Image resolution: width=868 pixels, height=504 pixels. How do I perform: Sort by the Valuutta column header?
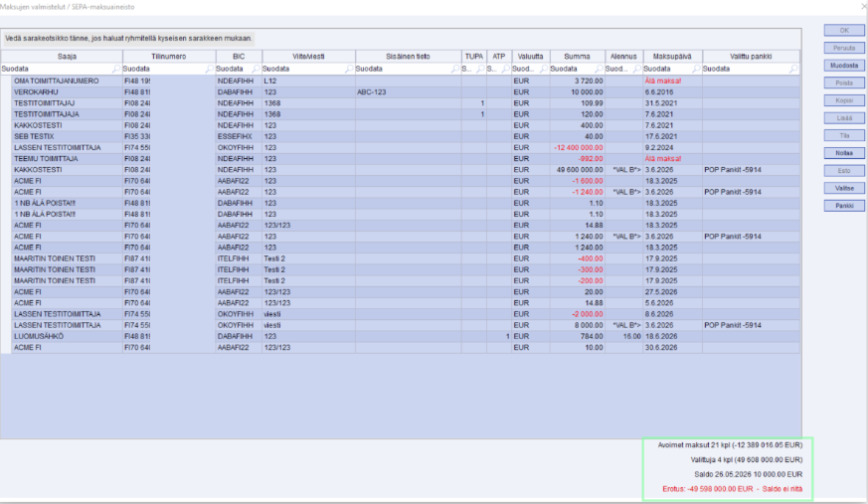pyautogui.click(x=530, y=57)
